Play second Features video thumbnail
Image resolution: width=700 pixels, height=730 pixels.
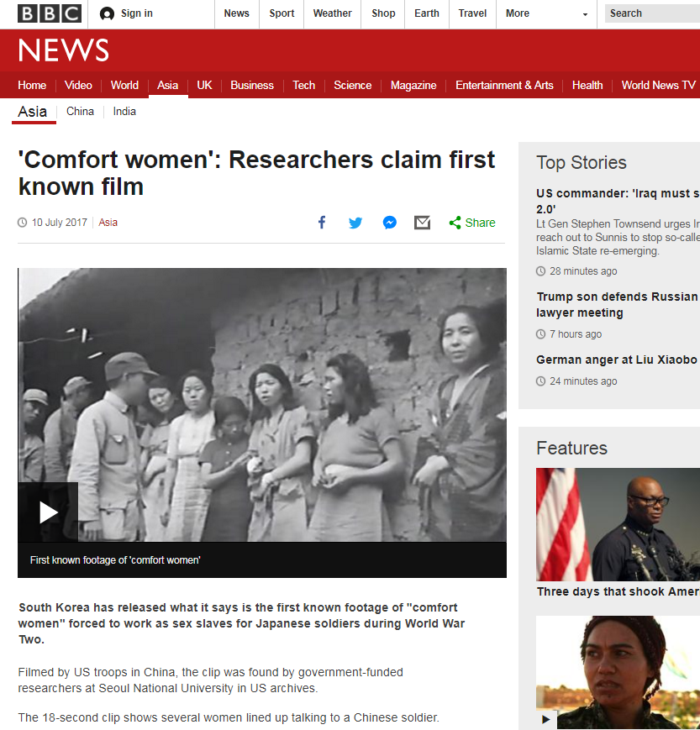(x=546, y=719)
